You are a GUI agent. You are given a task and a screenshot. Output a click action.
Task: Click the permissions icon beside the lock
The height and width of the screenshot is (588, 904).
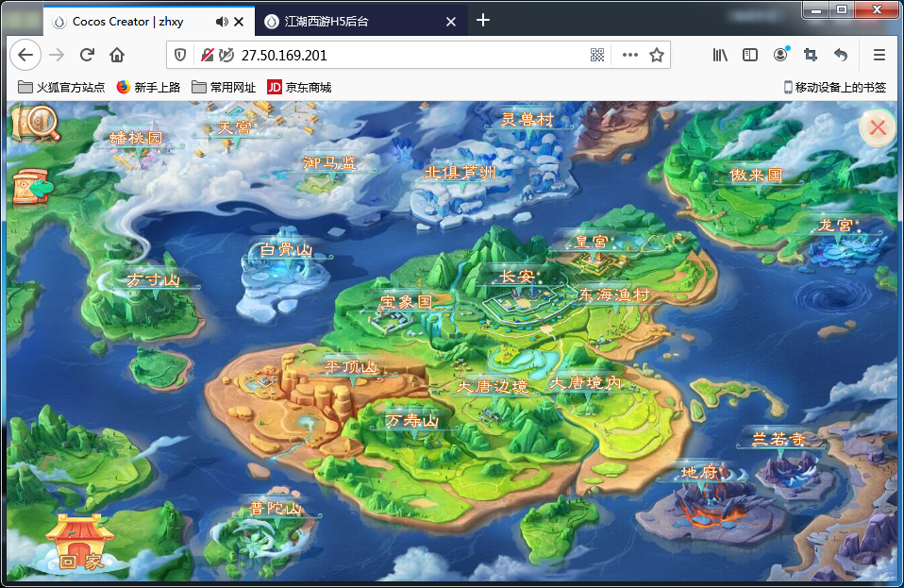click(226, 55)
